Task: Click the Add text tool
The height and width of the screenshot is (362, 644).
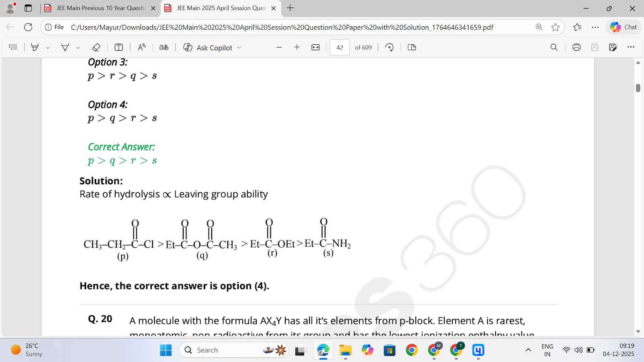Action: coord(119,47)
